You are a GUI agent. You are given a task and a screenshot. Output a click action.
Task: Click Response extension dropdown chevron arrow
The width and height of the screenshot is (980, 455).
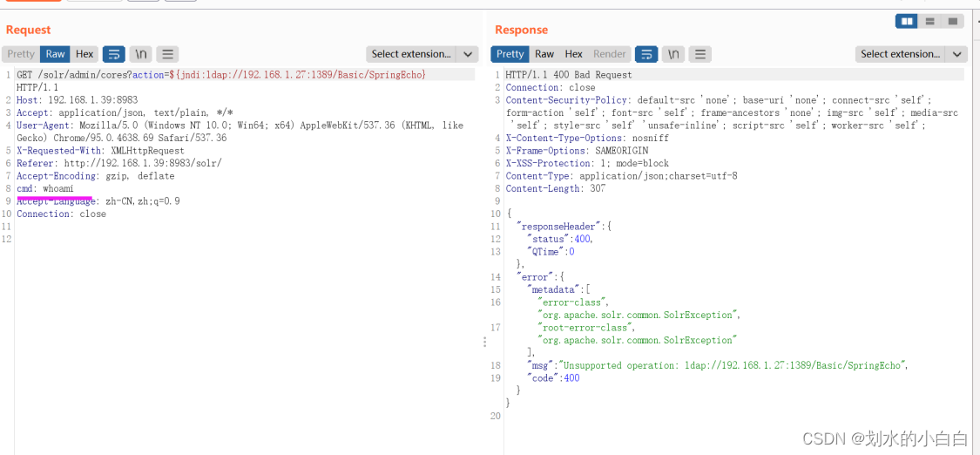(956, 54)
